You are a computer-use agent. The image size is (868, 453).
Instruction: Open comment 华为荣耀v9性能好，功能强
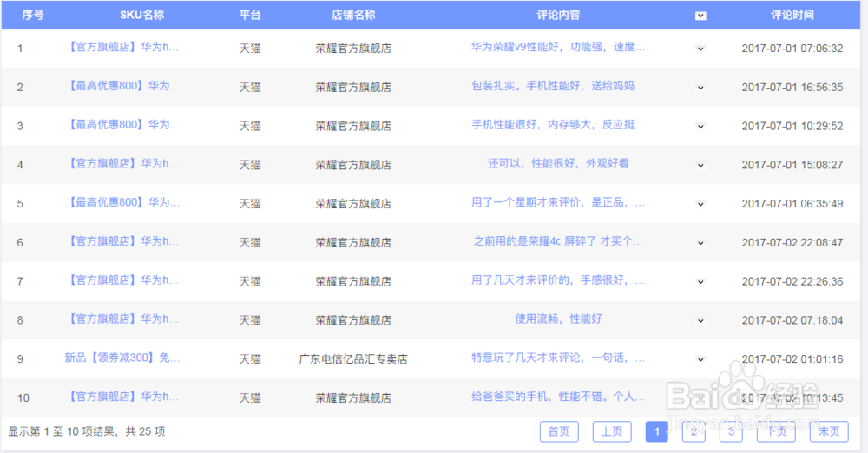558,47
